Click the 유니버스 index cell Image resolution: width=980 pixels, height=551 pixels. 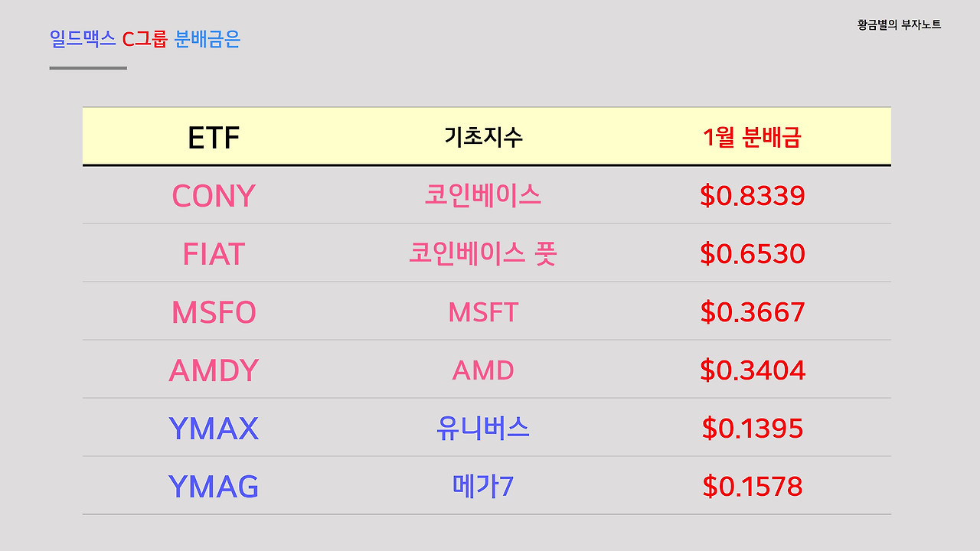(x=483, y=429)
